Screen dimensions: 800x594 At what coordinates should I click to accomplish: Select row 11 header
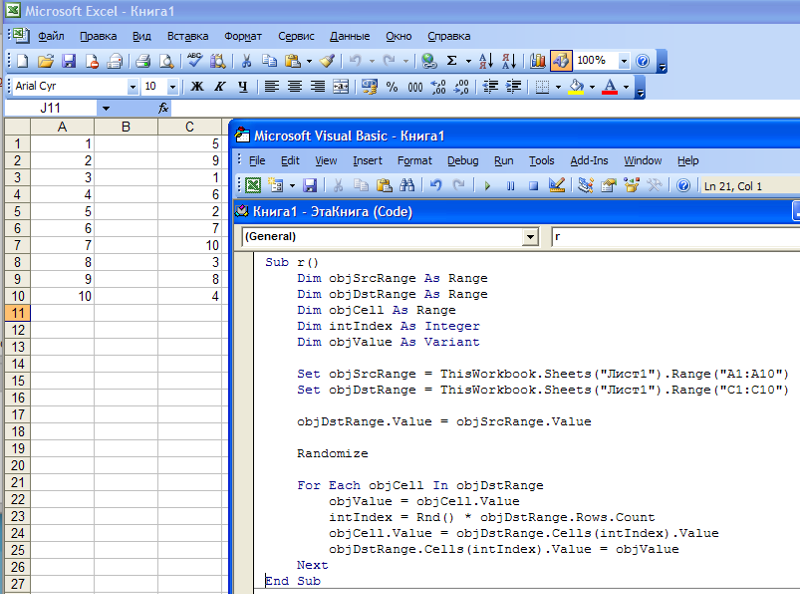(18, 313)
